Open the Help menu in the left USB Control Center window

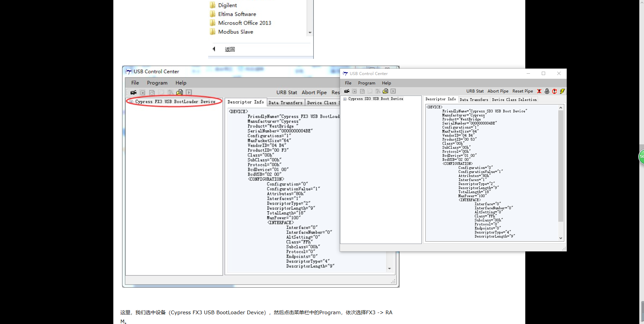[x=181, y=82]
